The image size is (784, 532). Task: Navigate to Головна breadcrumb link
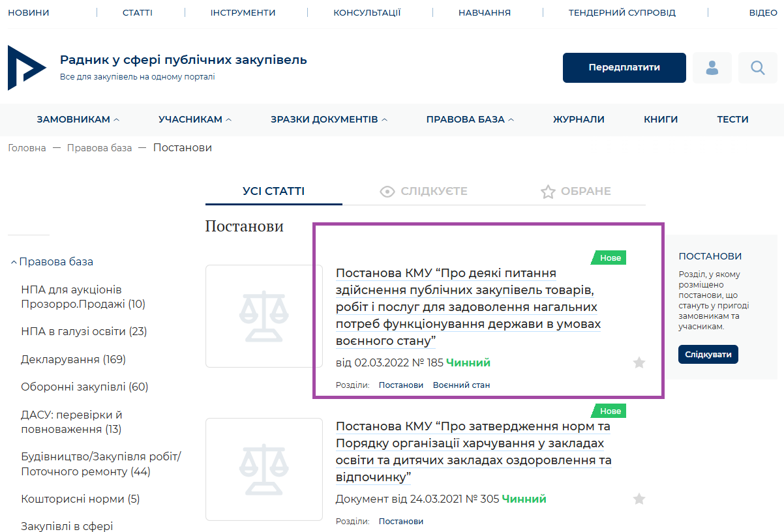click(x=27, y=148)
